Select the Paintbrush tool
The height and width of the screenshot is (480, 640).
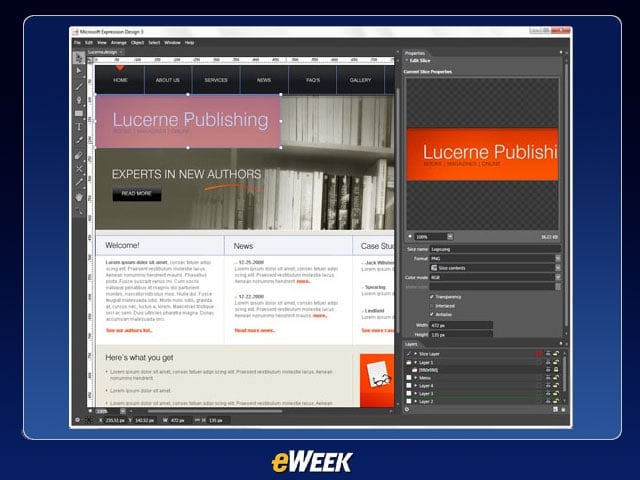pyautogui.click(x=79, y=86)
